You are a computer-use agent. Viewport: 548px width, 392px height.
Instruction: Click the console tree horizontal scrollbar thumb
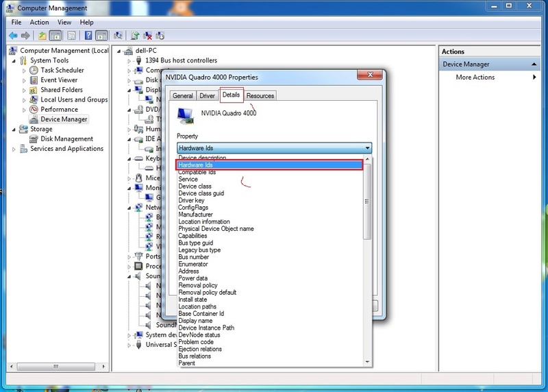[x=56, y=367]
